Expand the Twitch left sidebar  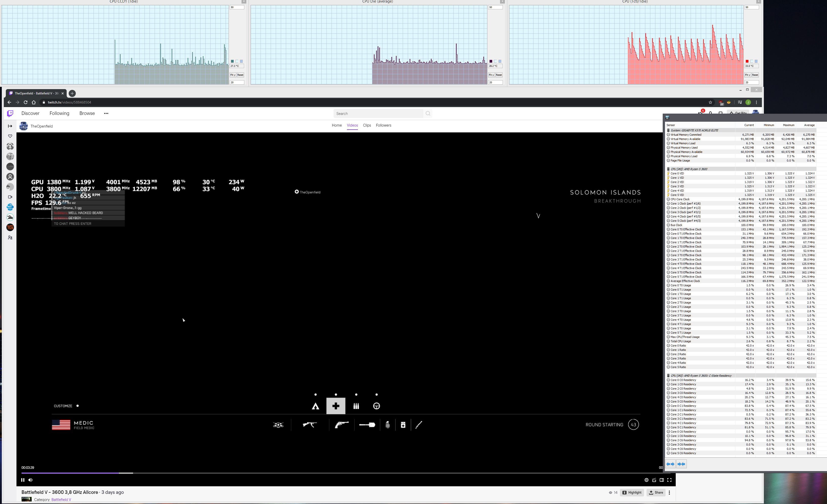tap(10, 126)
